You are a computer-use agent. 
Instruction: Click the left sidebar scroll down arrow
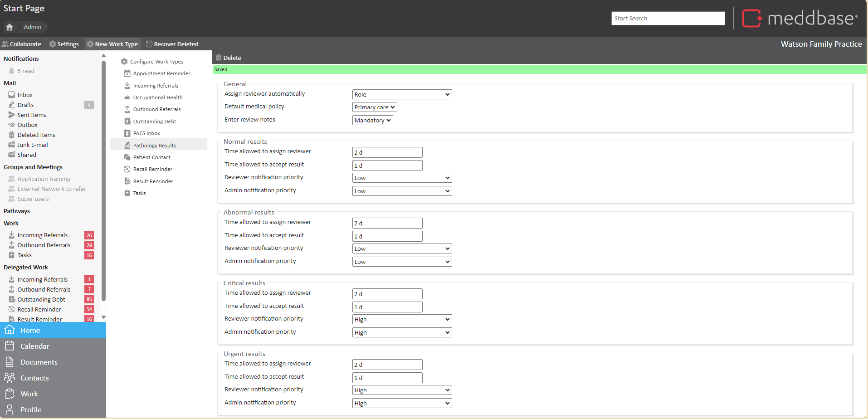(x=104, y=317)
